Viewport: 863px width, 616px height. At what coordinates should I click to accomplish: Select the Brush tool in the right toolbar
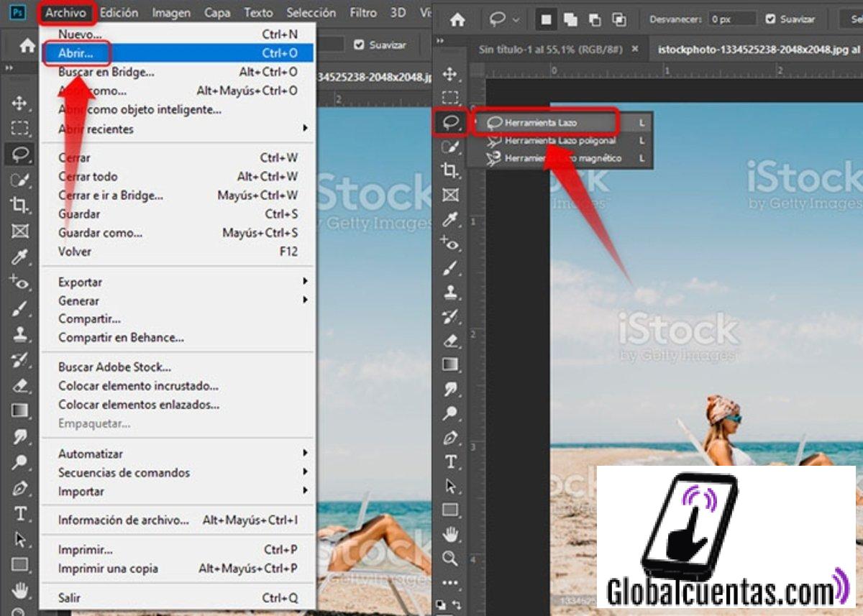pos(450,267)
